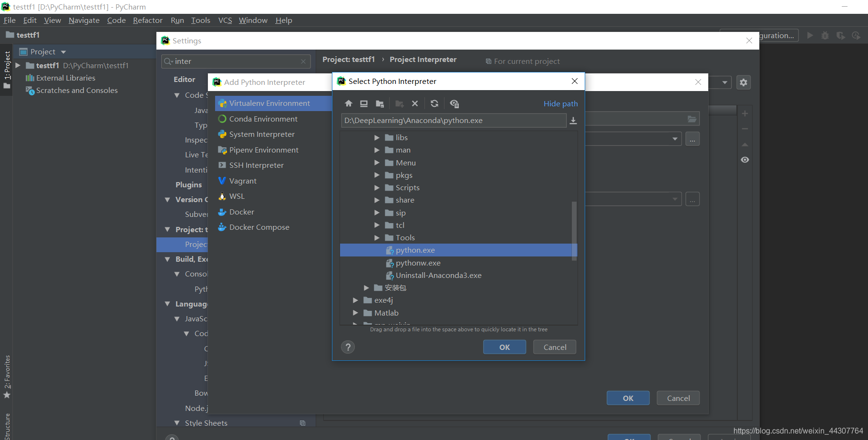Select Scratches and Consoles node
Viewport: 868px width, 440px height.
point(72,90)
